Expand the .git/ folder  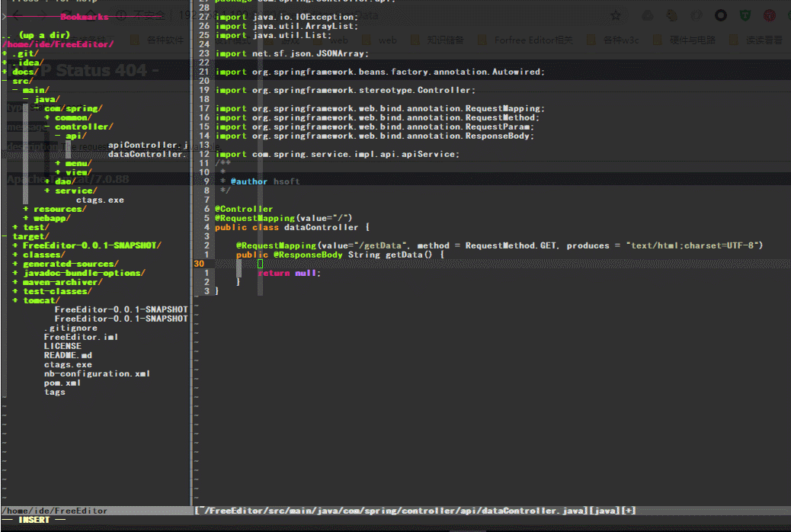[x=25, y=53]
